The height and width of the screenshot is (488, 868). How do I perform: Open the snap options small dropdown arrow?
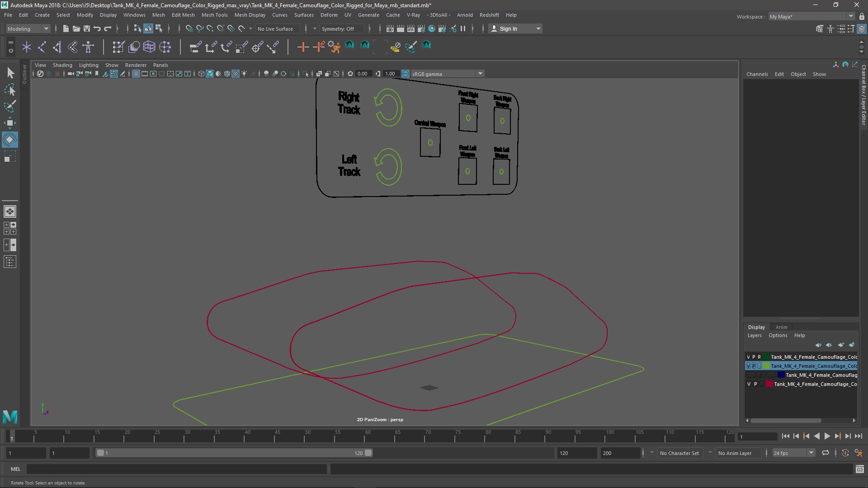(251, 28)
